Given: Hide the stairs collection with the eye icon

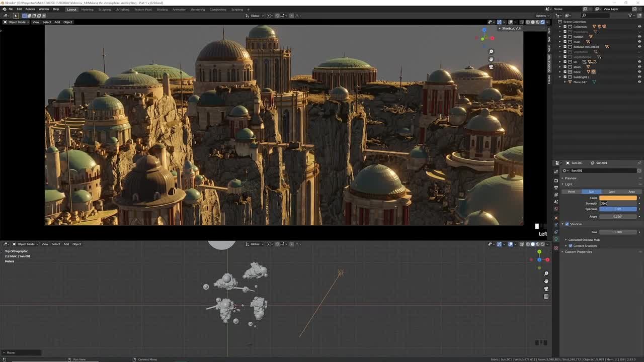Looking at the screenshot, I should point(639,67).
